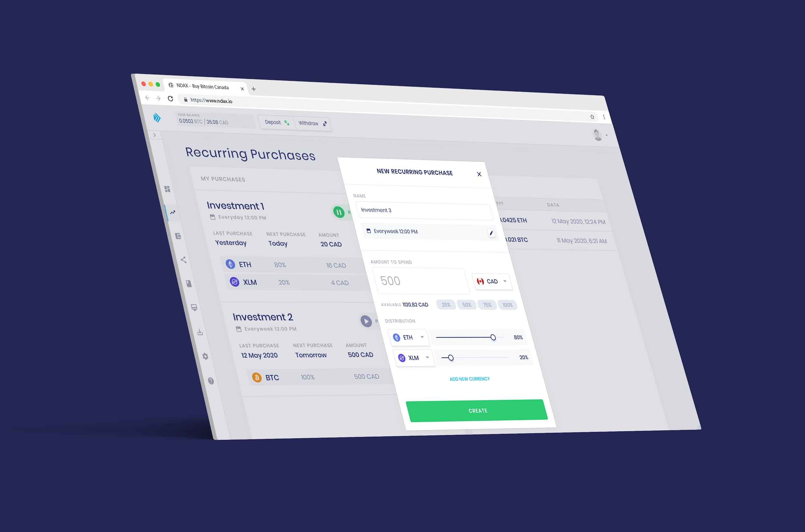Screen dimensions: 805x532
Task: Click the withdraw icon button
Action: pos(325,124)
